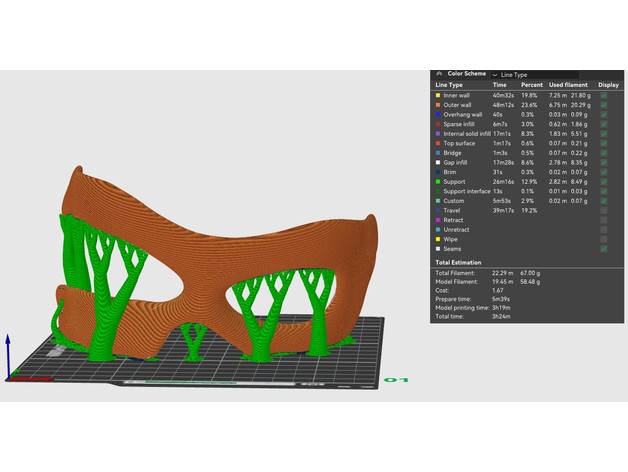
Task: Hide Outer wall display checkbox
Action: (x=603, y=104)
